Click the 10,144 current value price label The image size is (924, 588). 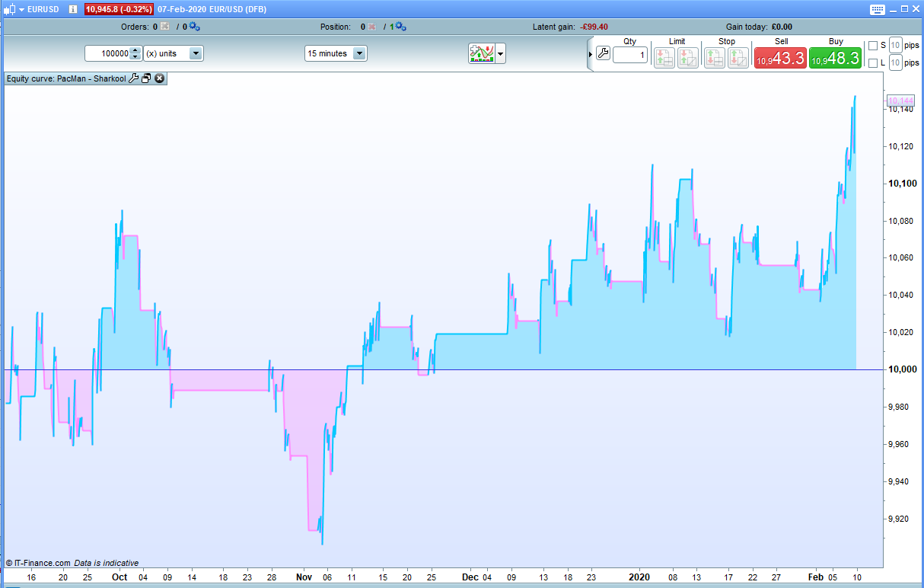(900, 101)
